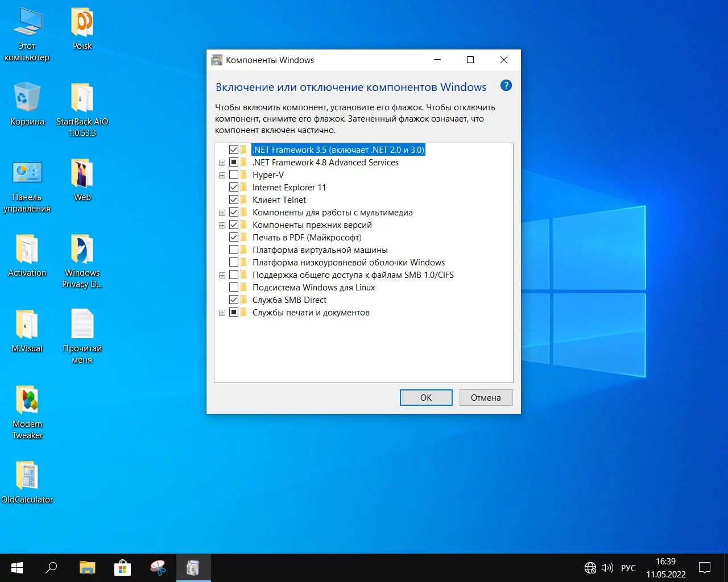Open the OldCalculator desktop shortcut
Viewport: 728px width, 582px height.
[27, 476]
